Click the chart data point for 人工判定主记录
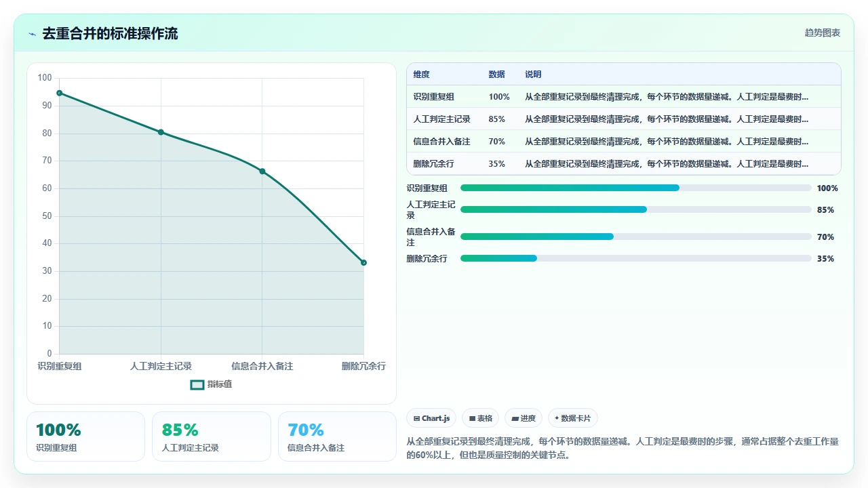The image size is (868, 488). click(161, 132)
